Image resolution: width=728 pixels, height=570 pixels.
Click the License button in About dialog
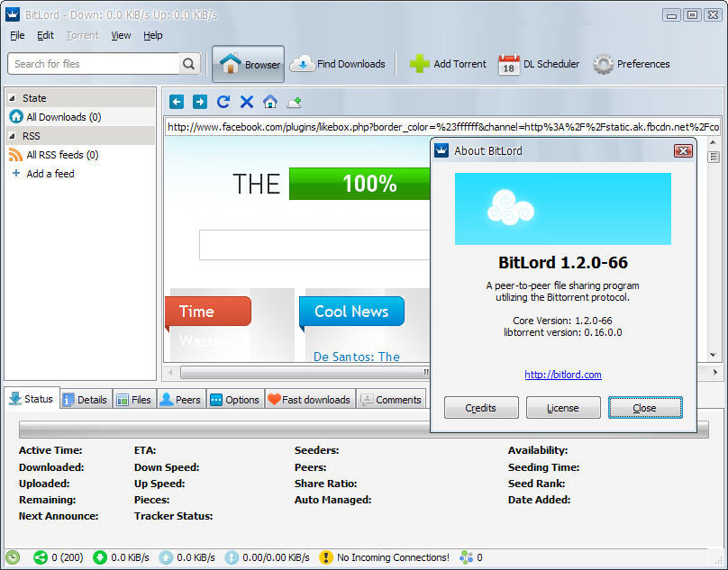[x=563, y=408]
